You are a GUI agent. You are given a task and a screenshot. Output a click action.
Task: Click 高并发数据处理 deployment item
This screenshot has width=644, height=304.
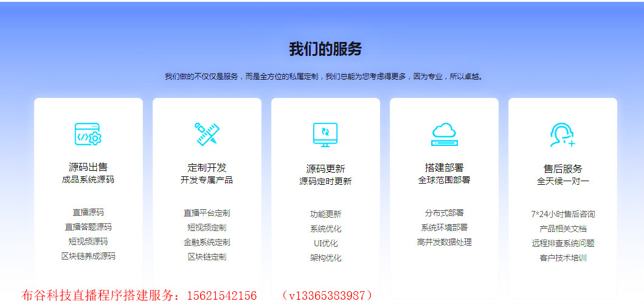click(444, 242)
